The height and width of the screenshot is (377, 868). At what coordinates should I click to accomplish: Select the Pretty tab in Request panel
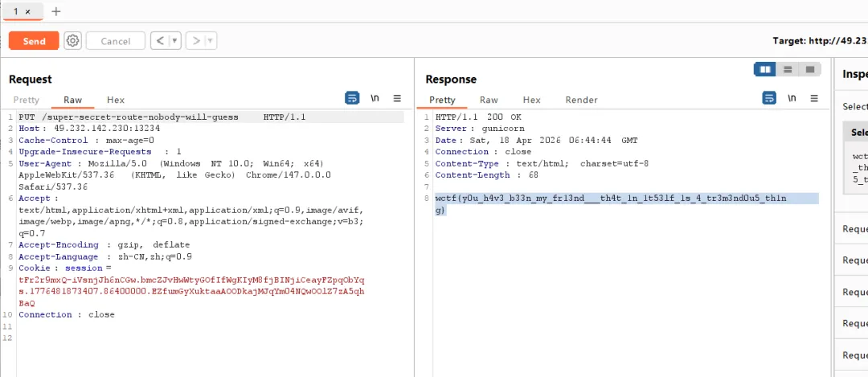26,100
